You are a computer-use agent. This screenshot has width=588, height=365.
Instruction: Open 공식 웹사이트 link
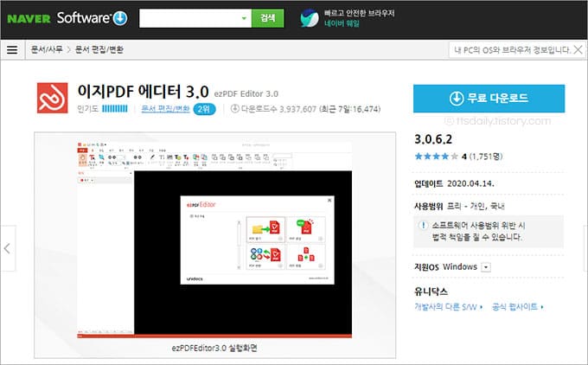517,307
